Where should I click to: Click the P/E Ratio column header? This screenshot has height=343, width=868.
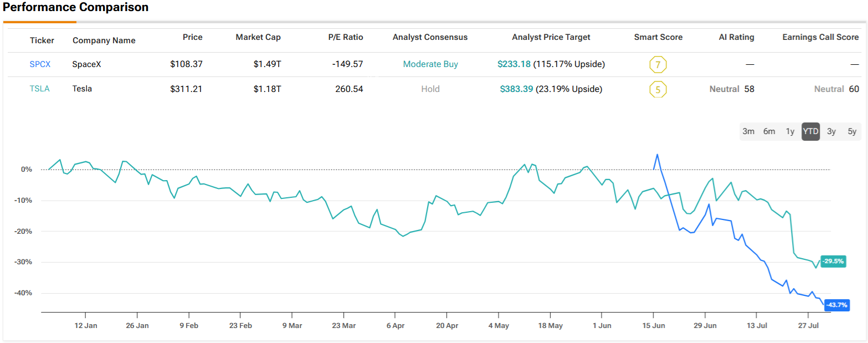pyautogui.click(x=346, y=37)
